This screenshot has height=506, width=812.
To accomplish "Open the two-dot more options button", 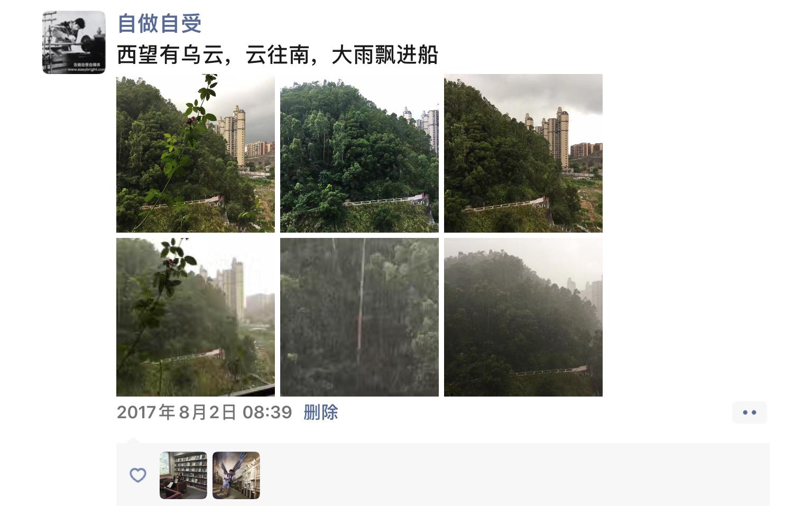I will coord(750,412).
